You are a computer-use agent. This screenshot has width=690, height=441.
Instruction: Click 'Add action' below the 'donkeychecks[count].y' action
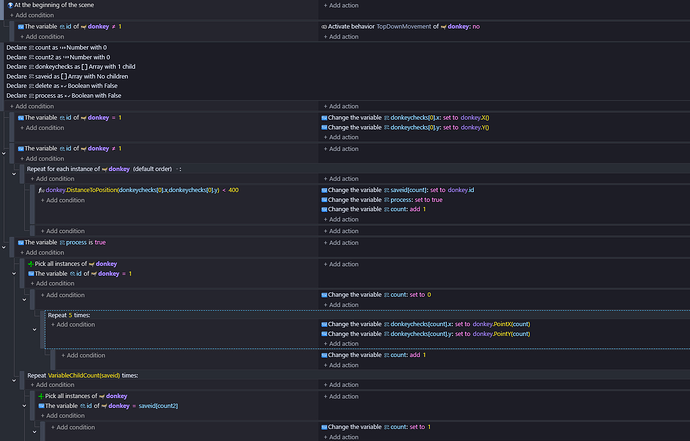coord(341,344)
